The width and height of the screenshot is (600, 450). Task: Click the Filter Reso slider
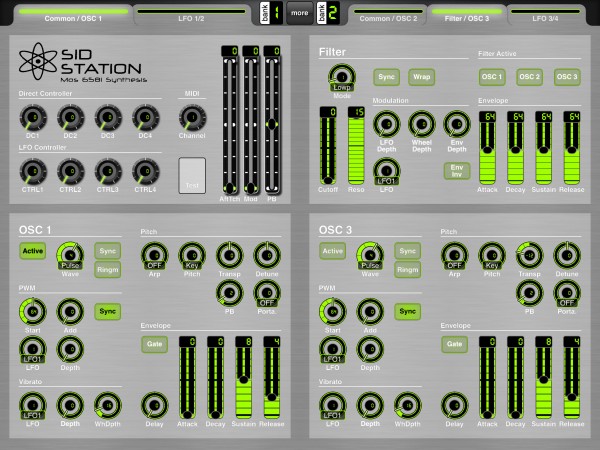coord(356,146)
